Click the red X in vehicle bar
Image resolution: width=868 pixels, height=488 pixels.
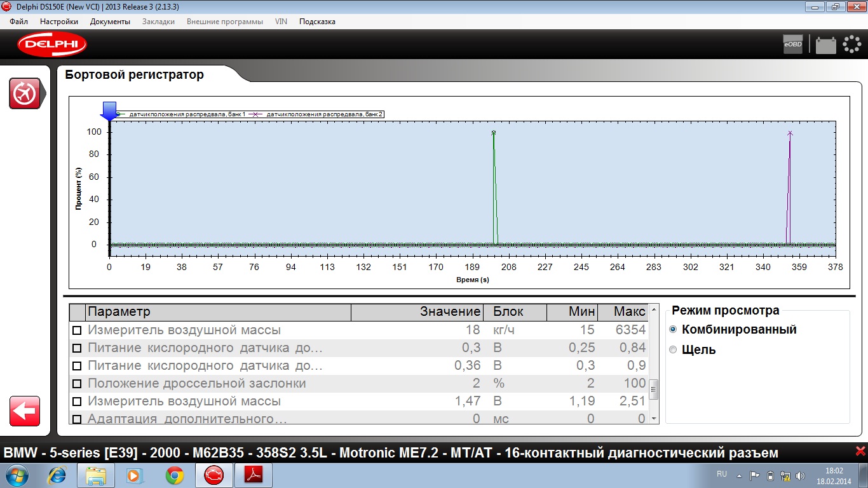tap(860, 452)
